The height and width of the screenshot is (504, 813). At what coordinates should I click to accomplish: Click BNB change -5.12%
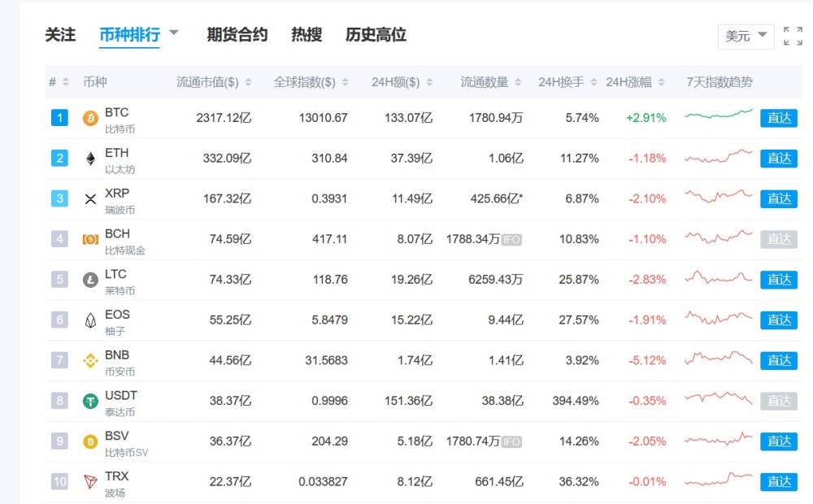(x=647, y=360)
